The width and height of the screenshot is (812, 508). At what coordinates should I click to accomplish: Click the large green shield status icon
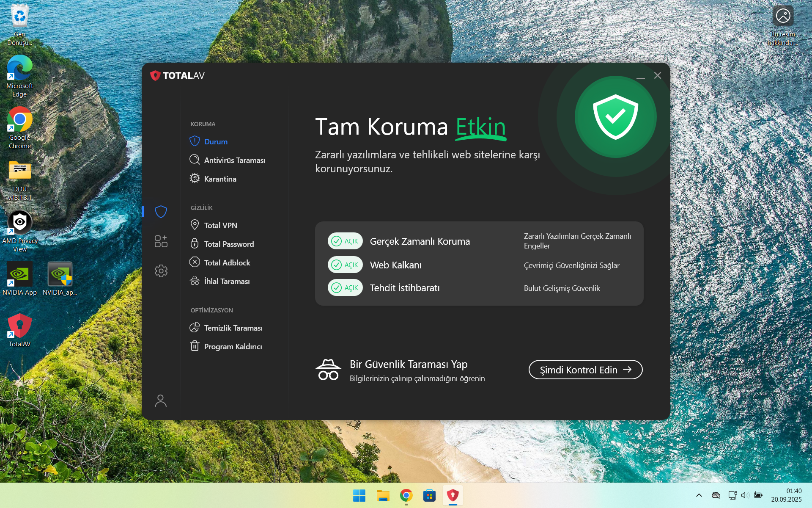coord(615,117)
